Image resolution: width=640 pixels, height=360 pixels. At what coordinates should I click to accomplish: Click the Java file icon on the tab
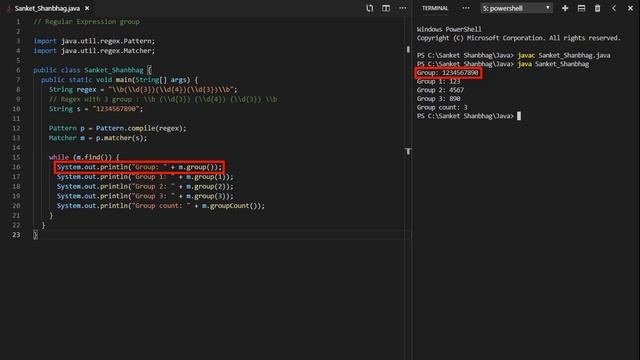point(9,8)
